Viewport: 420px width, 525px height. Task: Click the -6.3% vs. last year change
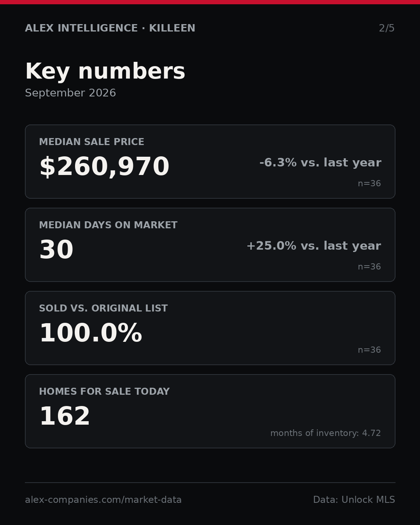coord(320,163)
